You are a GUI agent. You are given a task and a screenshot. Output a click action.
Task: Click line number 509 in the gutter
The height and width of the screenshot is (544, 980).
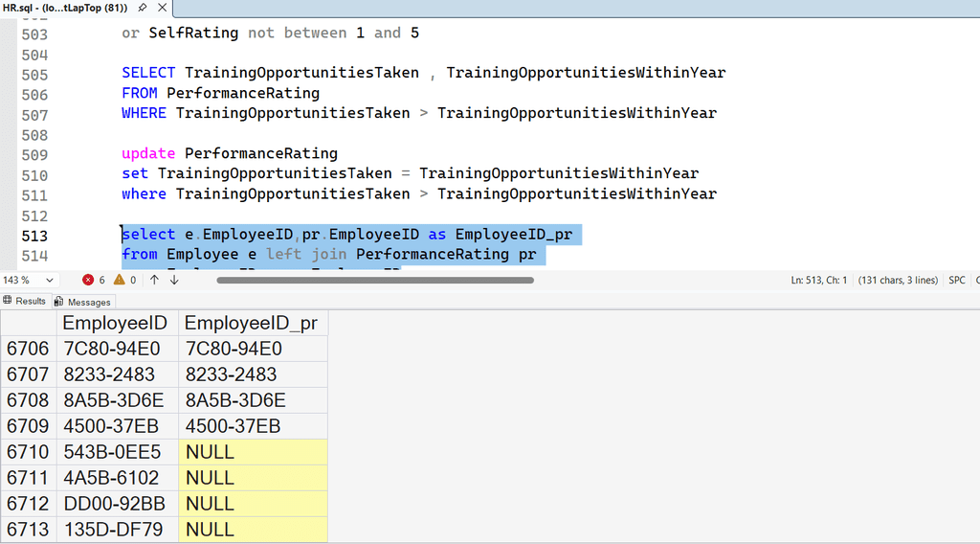click(x=34, y=155)
